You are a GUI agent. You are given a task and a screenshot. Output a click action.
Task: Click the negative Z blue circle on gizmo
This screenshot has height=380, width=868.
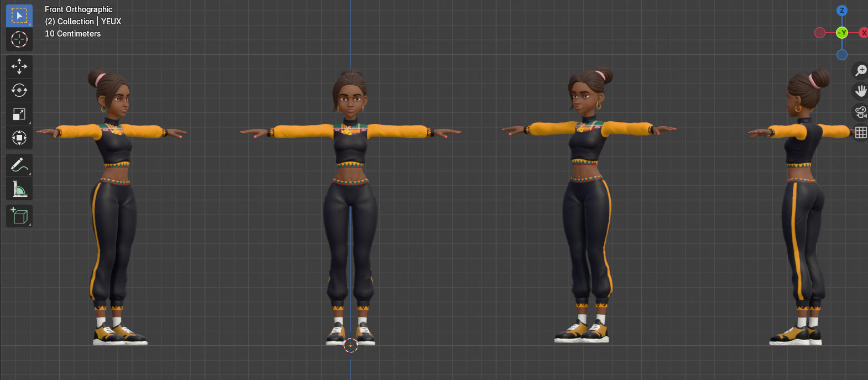842,55
